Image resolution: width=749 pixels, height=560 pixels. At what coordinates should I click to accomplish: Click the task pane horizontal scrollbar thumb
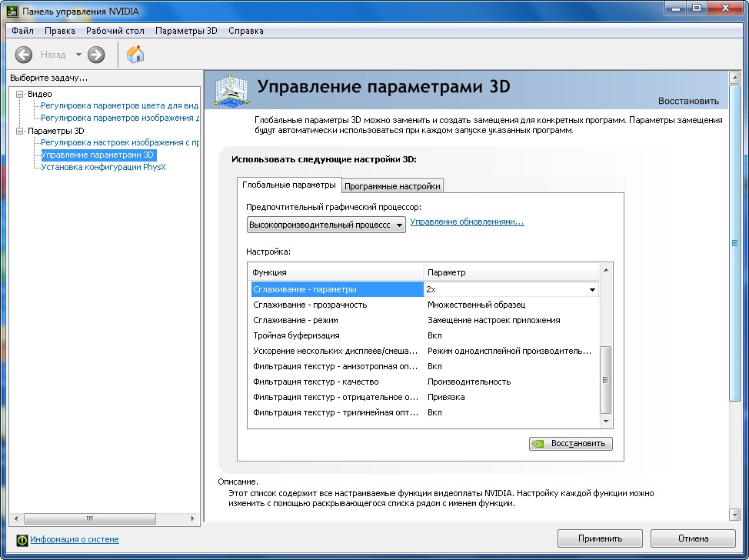point(90,518)
